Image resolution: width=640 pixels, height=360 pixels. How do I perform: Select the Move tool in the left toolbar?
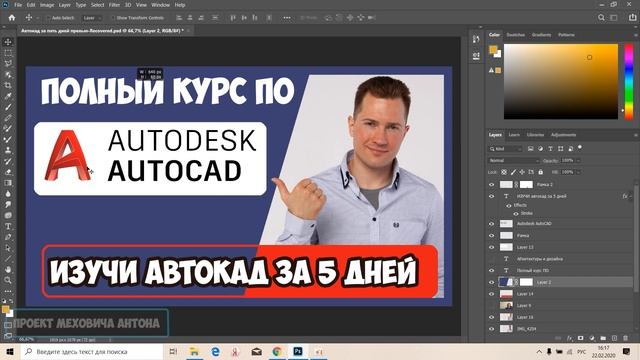8,42
